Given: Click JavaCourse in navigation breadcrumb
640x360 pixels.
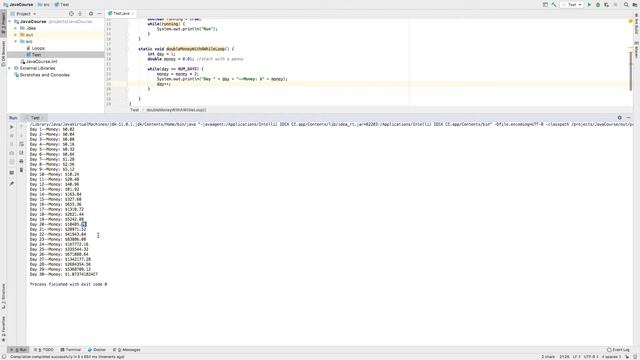Looking at the screenshot, I should click(x=18, y=4).
